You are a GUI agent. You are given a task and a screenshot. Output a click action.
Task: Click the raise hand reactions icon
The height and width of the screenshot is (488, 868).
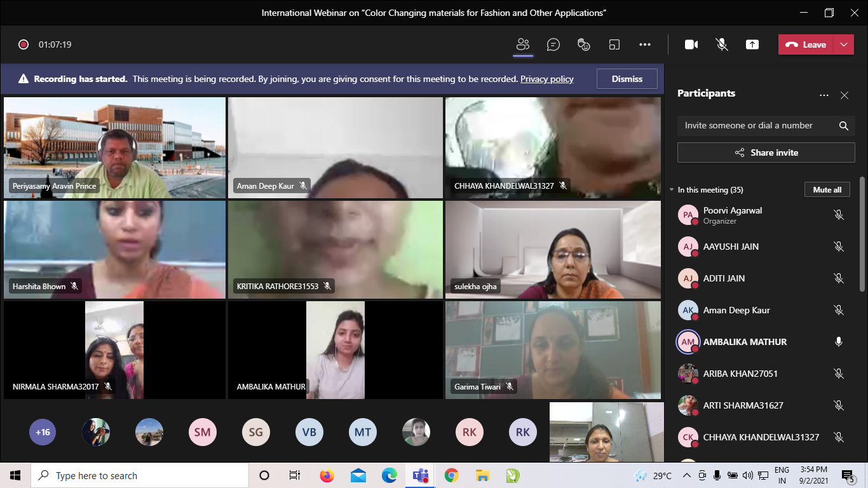point(583,44)
